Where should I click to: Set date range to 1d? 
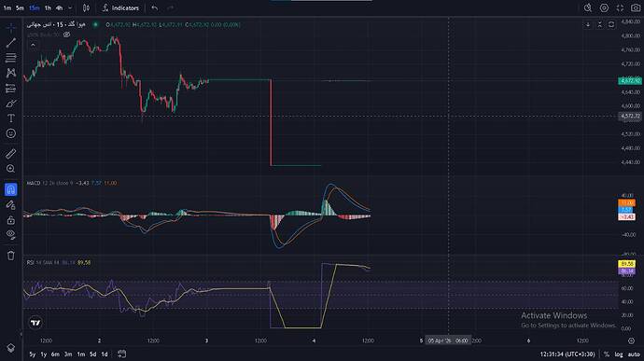[x=105, y=354]
